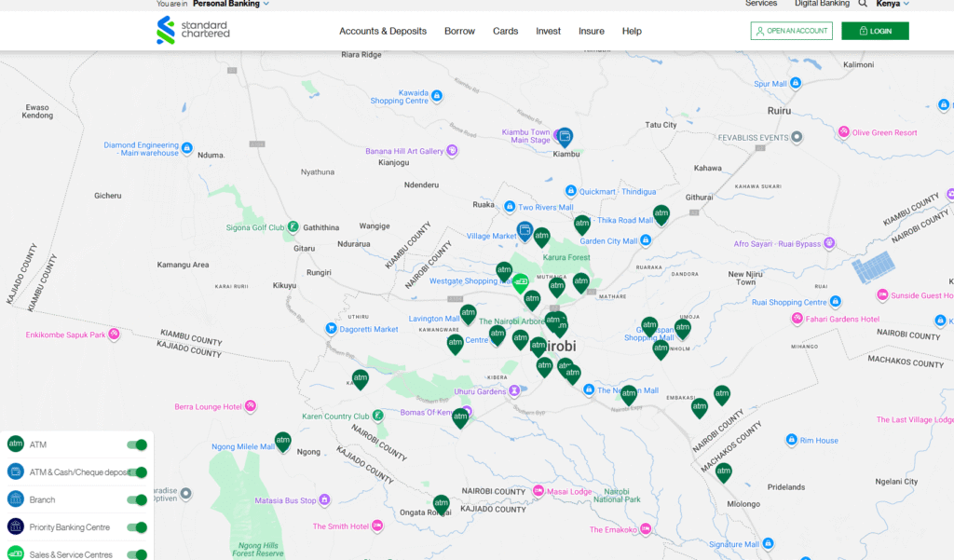Open the Help menu
Image resolution: width=954 pixels, height=560 pixels.
pos(632,31)
